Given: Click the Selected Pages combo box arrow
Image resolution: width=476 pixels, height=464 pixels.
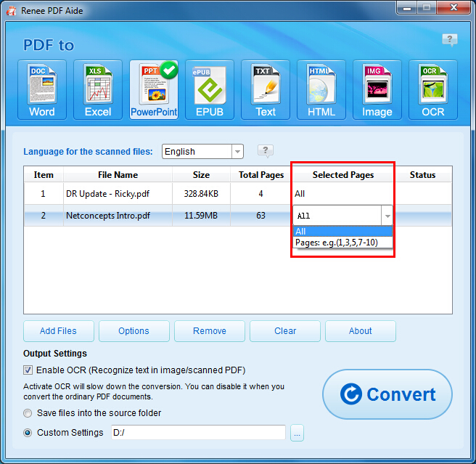Looking at the screenshot, I should tap(387, 216).
